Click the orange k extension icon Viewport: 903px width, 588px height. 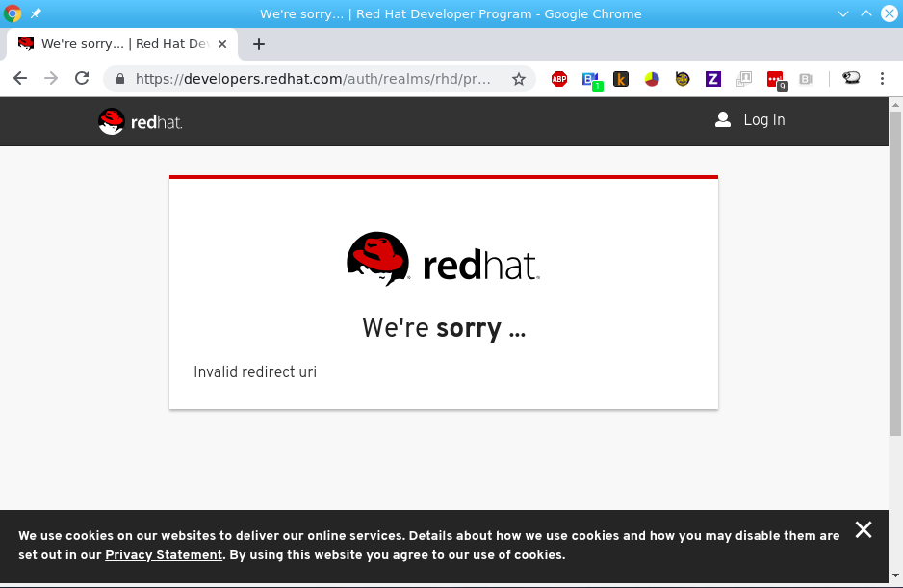coord(621,79)
